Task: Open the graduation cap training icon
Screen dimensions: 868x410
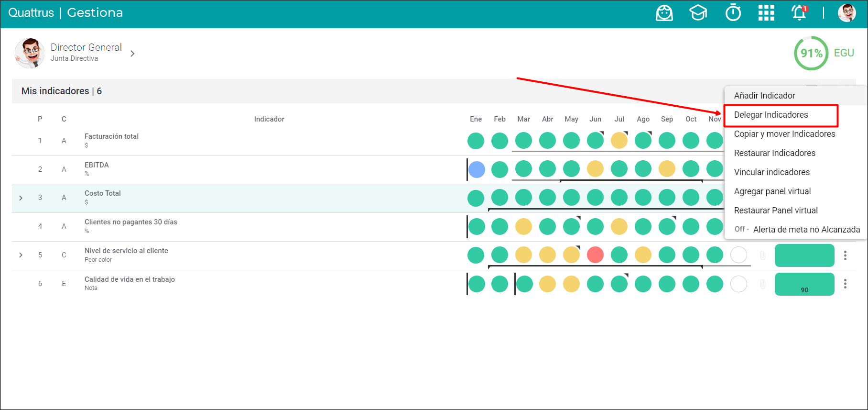Action: [x=698, y=13]
